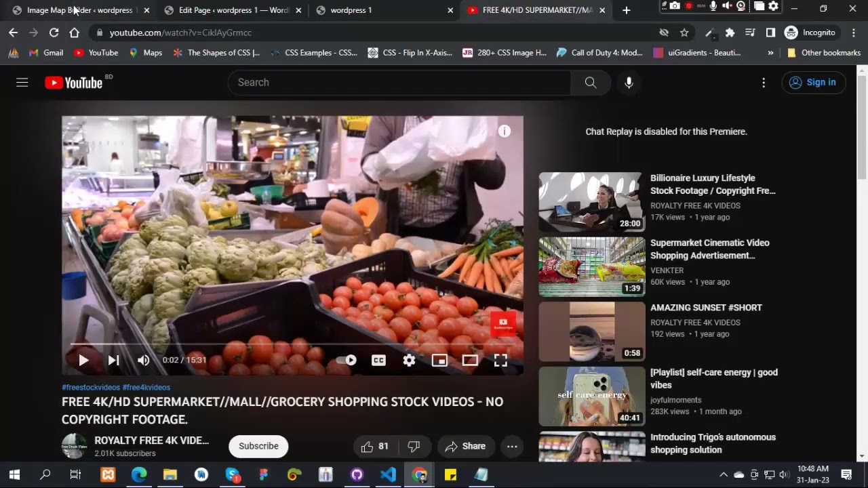Toggle closed captions on the player

tap(378, 361)
